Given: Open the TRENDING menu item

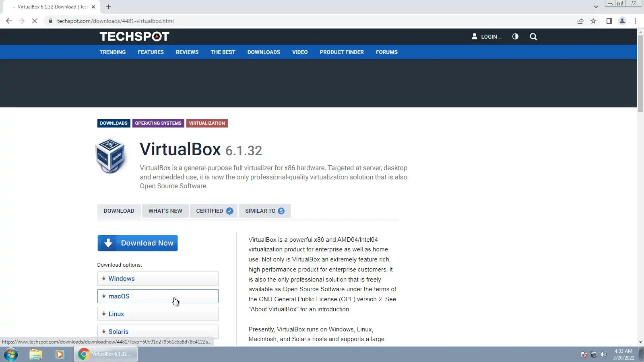Looking at the screenshot, I should 113,52.
